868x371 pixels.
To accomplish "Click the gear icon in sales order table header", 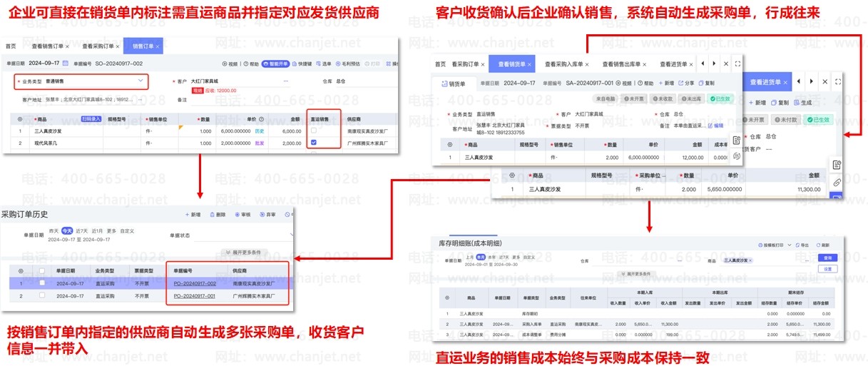I will [20, 119].
